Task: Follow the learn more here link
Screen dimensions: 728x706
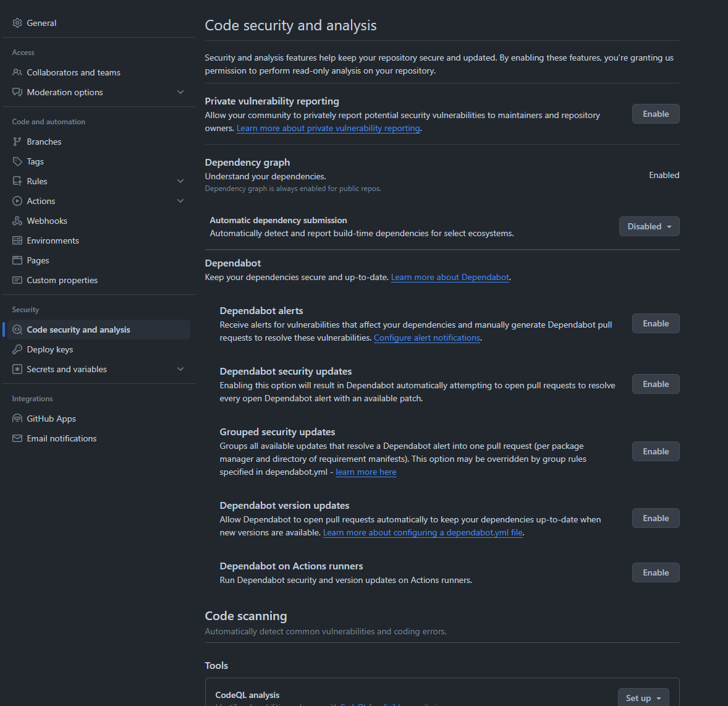Action: tap(366, 472)
